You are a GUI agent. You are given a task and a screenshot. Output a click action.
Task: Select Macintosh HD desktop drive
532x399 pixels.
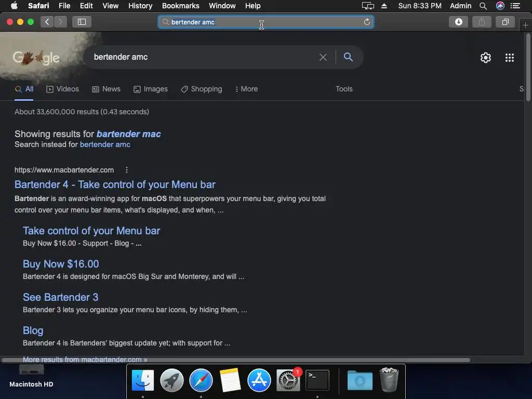(x=31, y=377)
